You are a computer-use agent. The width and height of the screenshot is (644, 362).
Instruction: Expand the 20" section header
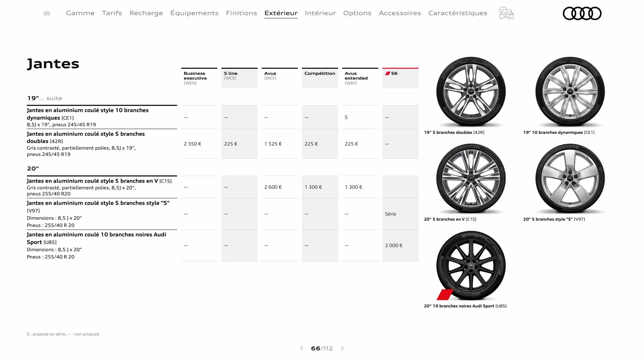coord(33,169)
